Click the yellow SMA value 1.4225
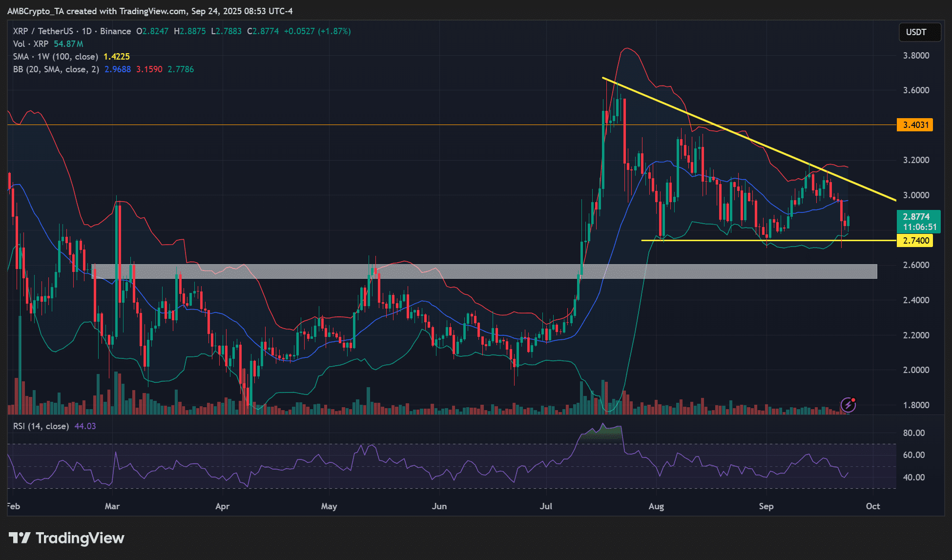 click(117, 57)
